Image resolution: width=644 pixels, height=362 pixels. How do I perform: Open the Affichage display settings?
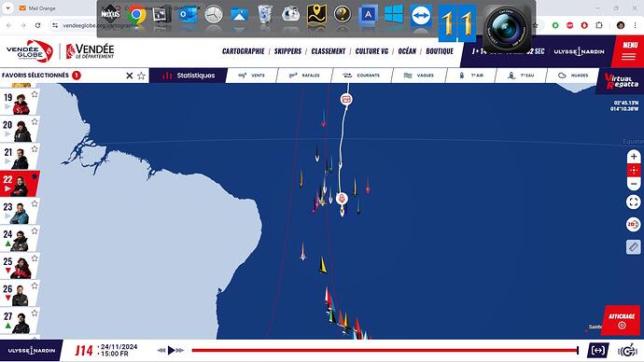click(x=622, y=321)
